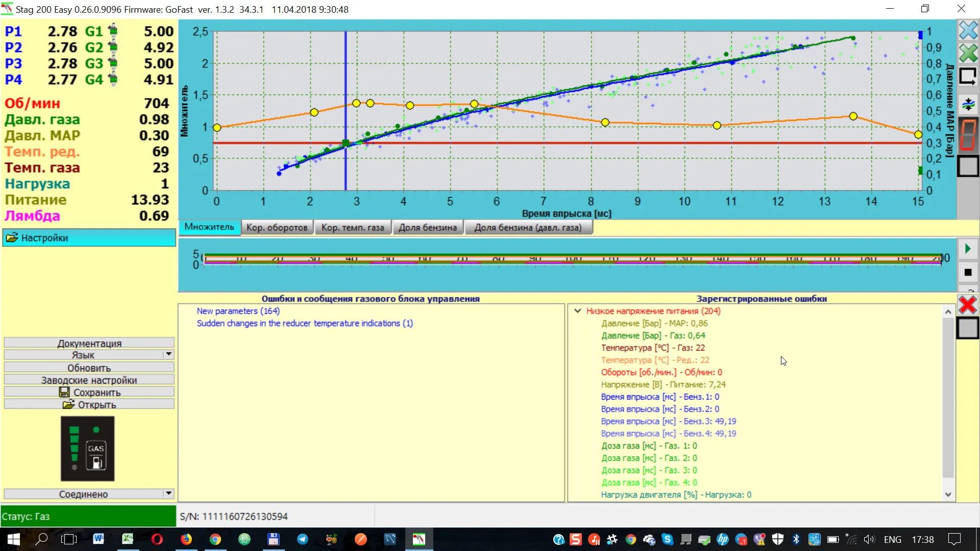Click the Заводские настройки button

pyautogui.click(x=89, y=380)
